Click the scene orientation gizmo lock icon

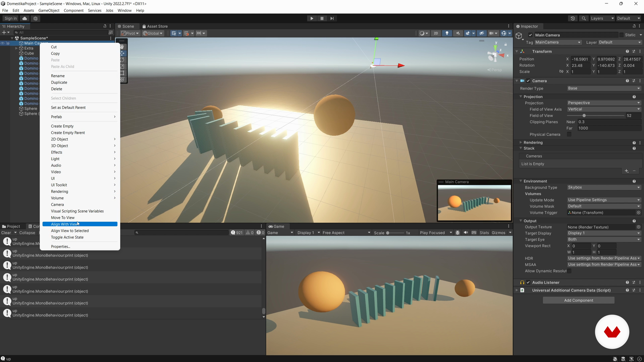(x=505, y=44)
